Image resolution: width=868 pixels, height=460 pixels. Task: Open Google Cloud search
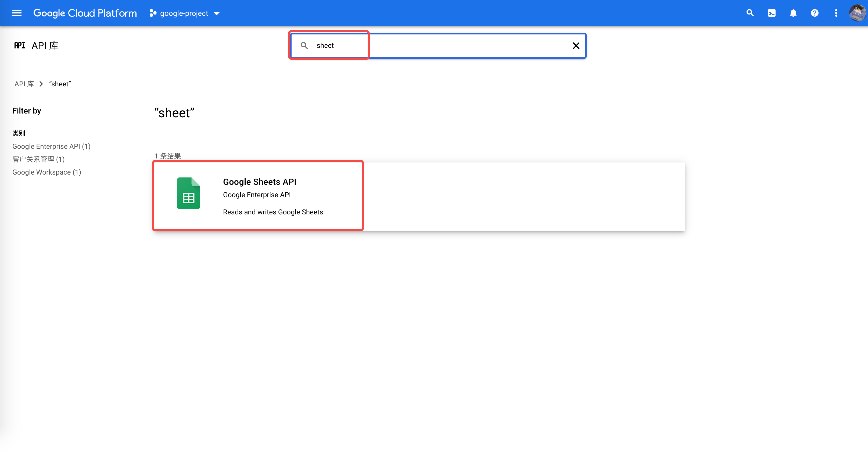pos(750,13)
